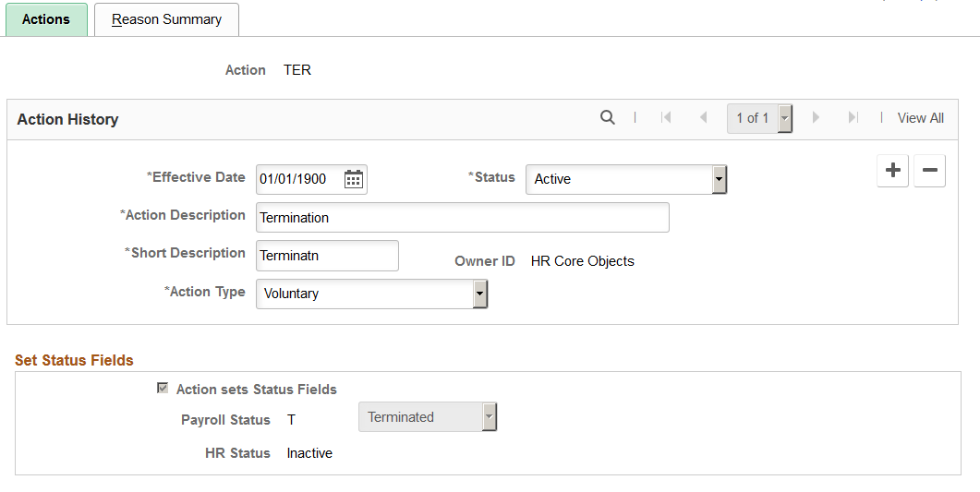Switch to the Reason Summary tab
This screenshot has width=980, height=492.
[166, 19]
